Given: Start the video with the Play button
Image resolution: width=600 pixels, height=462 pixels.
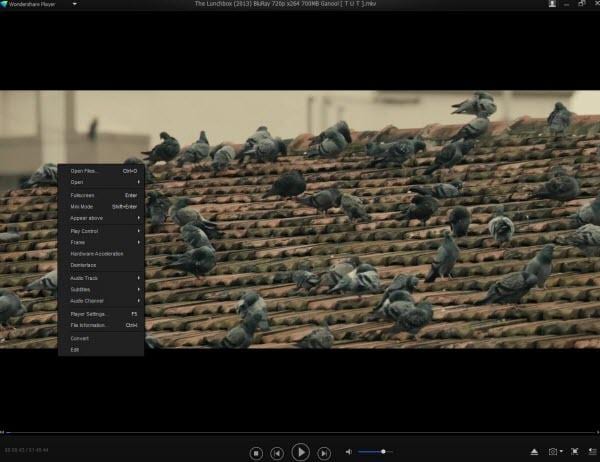Looking at the screenshot, I should tap(300, 452).
